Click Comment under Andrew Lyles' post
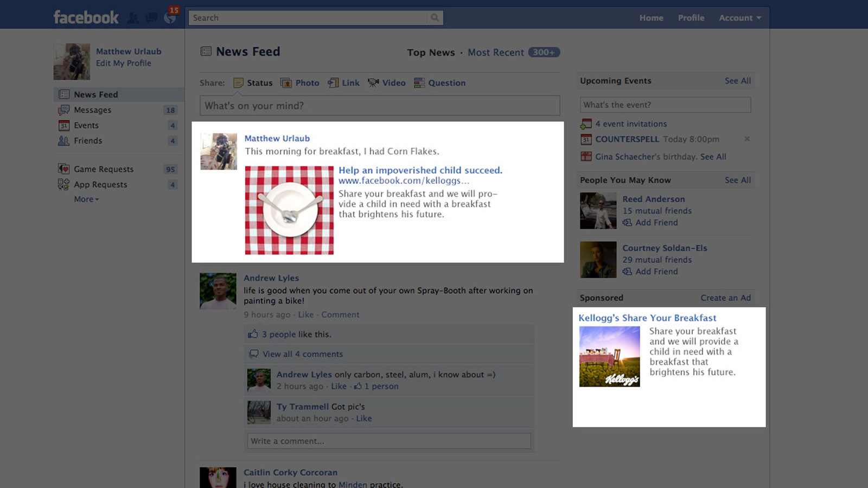This screenshot has width=868, height=488. pos(340,314)
